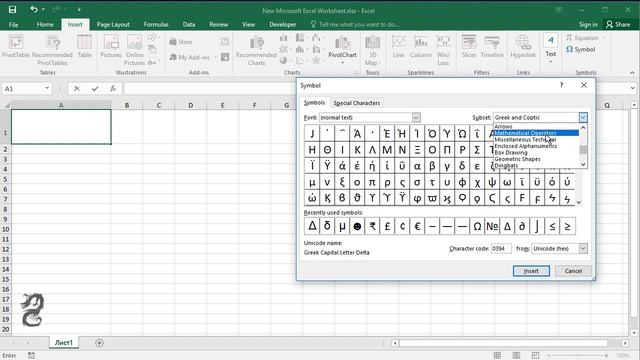Click the Symbol ribbon button
The width and height of the screenshot is (640, 360).
point(580,49)
